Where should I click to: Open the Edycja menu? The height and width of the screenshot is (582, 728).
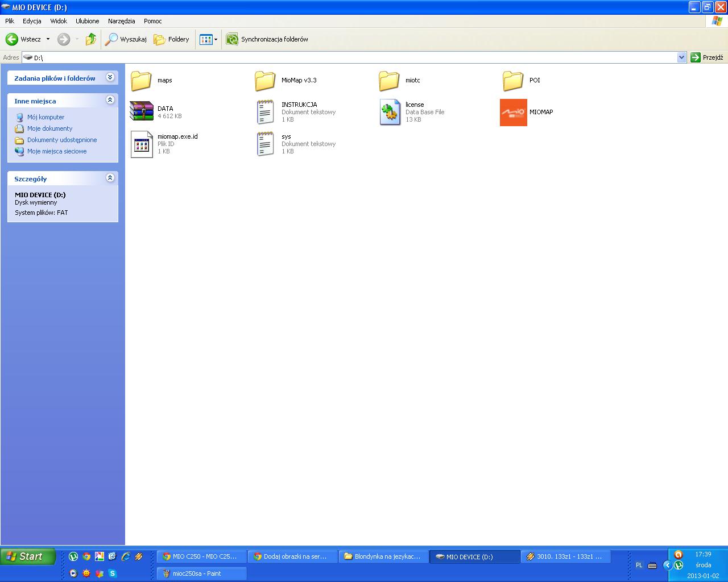(32, 21)
